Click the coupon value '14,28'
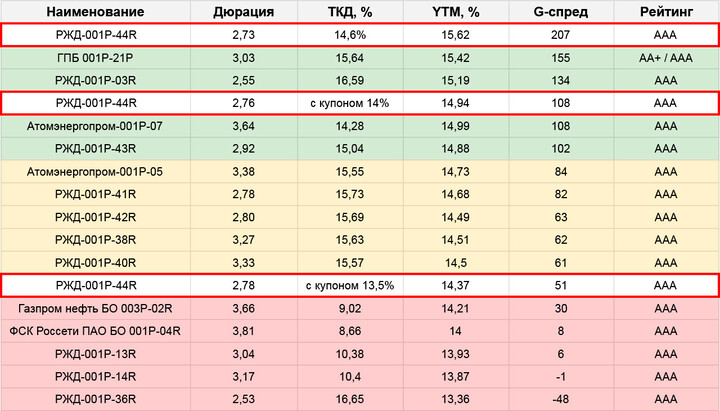Screen dimensions: 720x411 point(350,126)
